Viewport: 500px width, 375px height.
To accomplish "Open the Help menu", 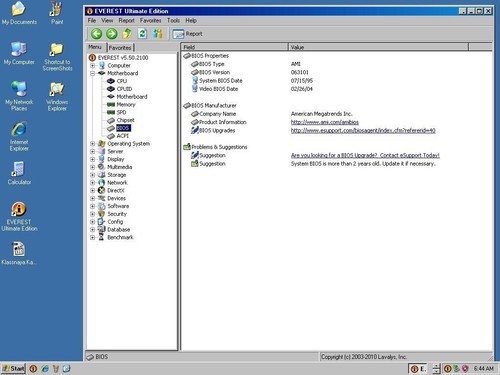I will (x=191, y=21).
